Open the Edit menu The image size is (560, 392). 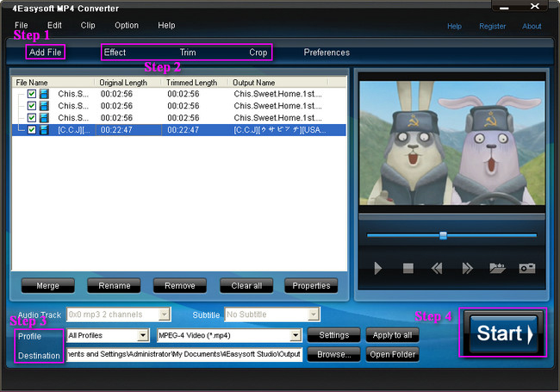tap(54, 25)
